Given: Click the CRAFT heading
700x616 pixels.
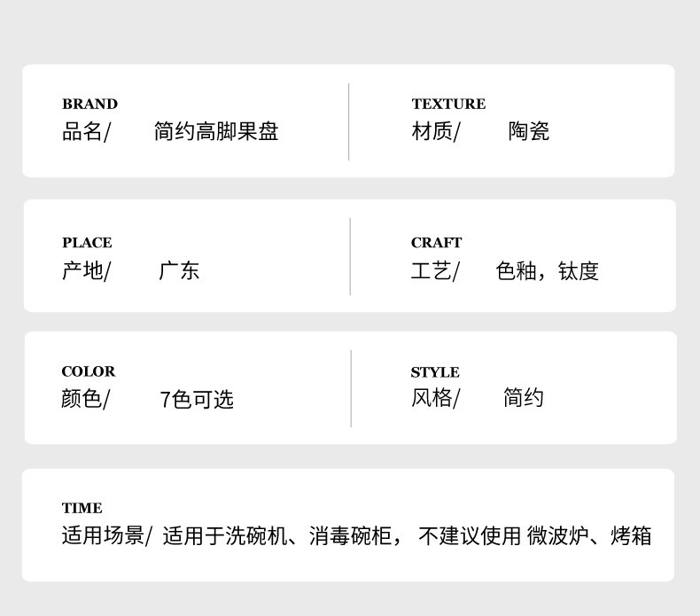Looking at the screenshot, I should [436, 243].
